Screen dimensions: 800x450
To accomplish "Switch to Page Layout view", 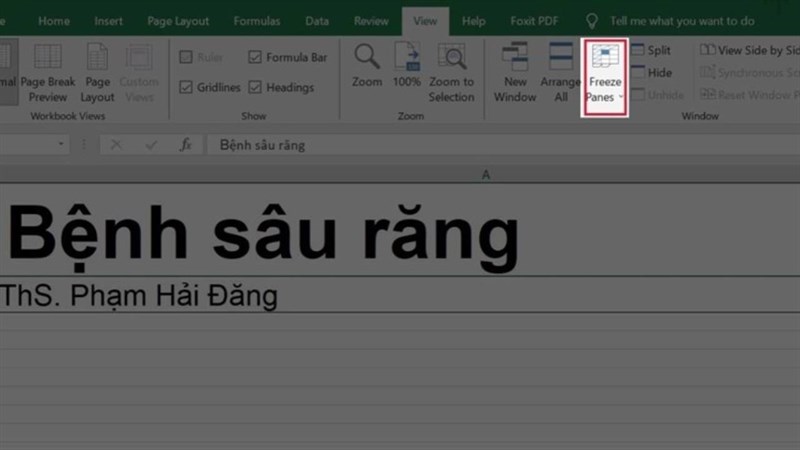I will [x=97, y=72].
